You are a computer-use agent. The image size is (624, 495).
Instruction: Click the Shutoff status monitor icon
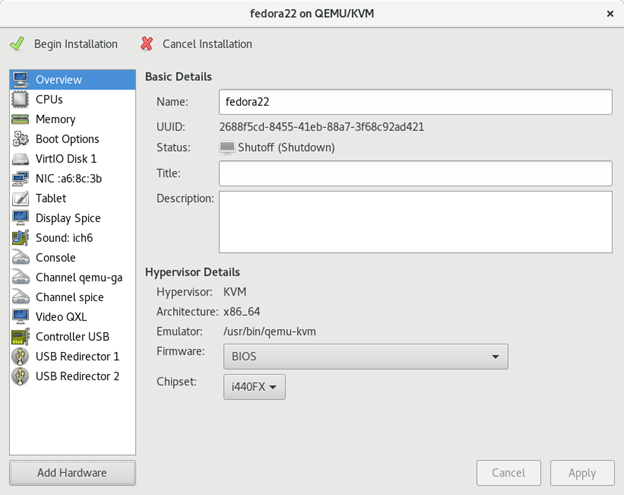(227, 148)
